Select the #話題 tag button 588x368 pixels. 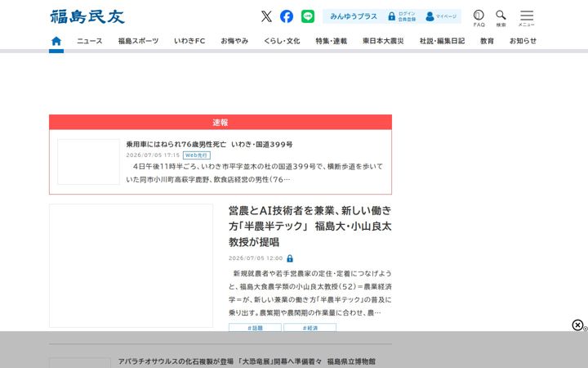(x=255, y=328)
